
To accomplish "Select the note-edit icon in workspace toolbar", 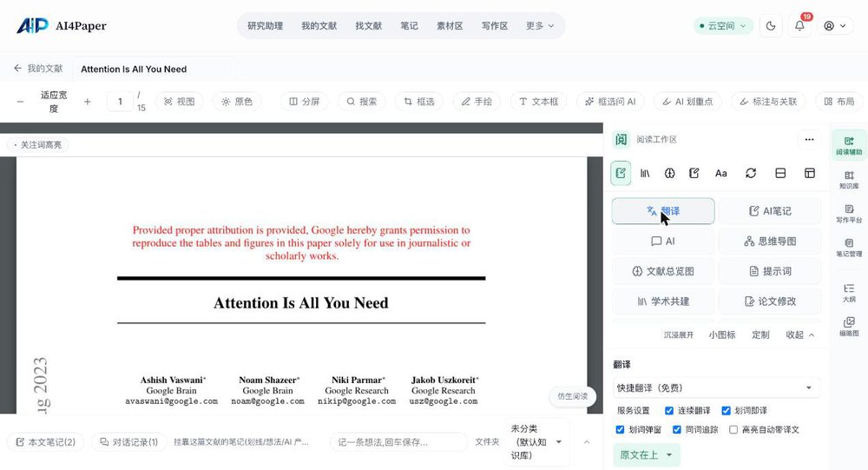I will pyautogui.click(x=621, y=173).
